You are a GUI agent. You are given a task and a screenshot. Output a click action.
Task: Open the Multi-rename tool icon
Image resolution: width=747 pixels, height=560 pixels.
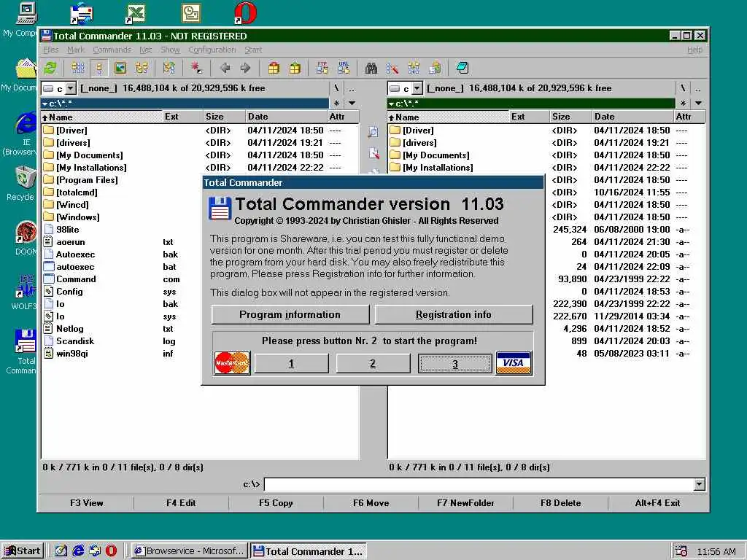coord(392,68)
